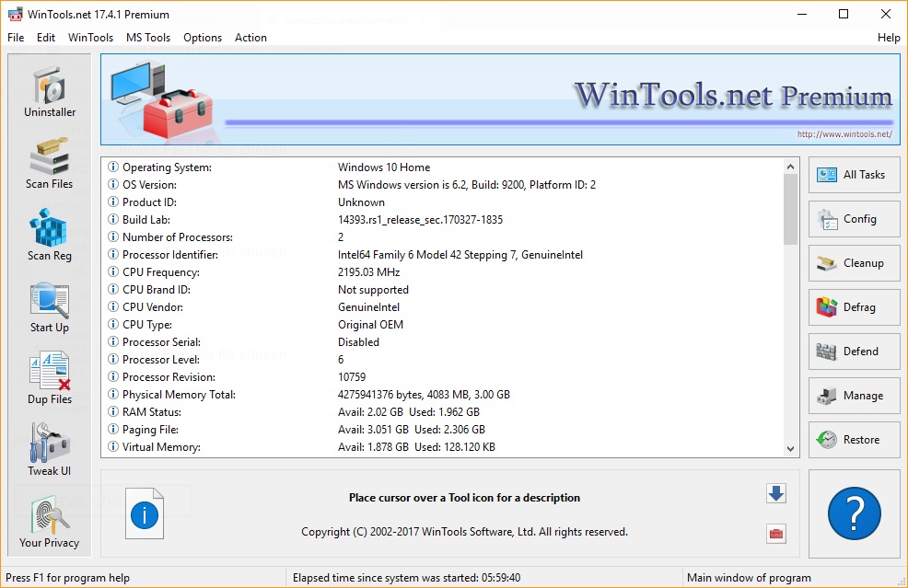This screenshot has height=588, width=908.
Task: Select the Processor Revision 10759 value
Action: point(352,376)
